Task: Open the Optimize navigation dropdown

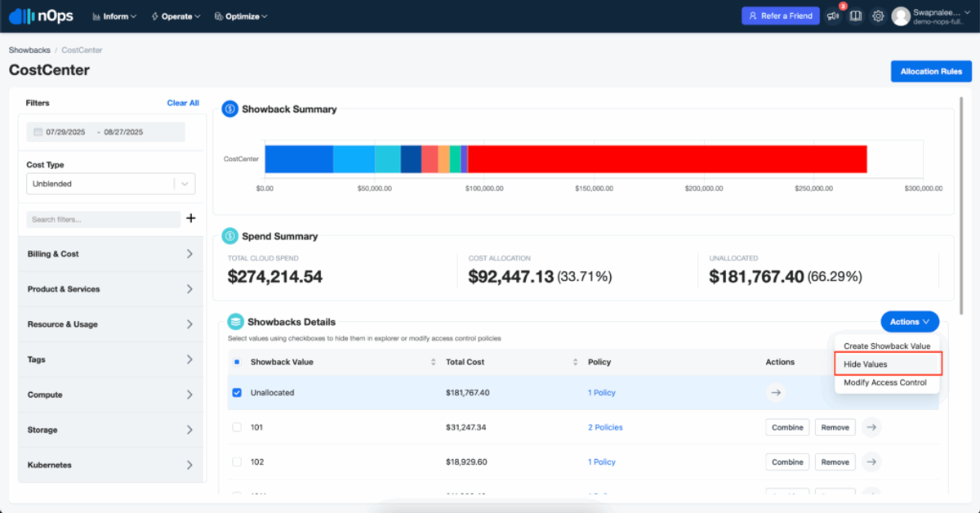Action: click(x=241, y=16)
